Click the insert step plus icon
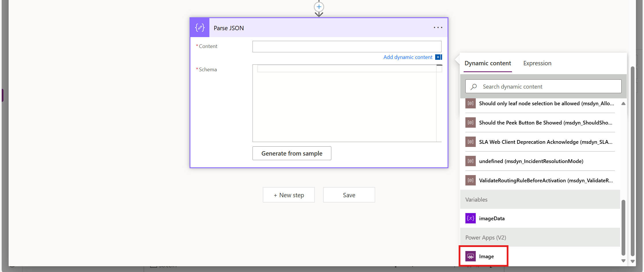 click(319, 7)
